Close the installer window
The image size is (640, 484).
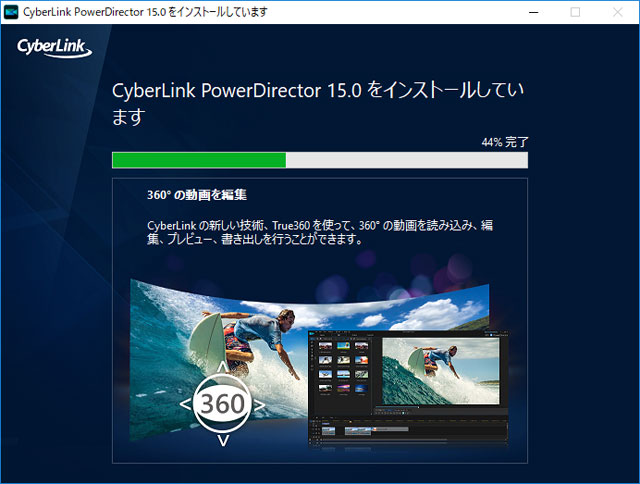click(618, 12)
